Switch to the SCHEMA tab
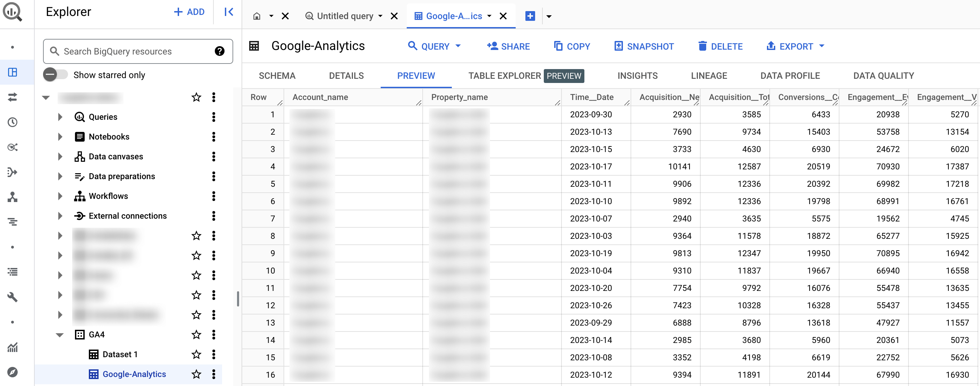 pos(277,76)
